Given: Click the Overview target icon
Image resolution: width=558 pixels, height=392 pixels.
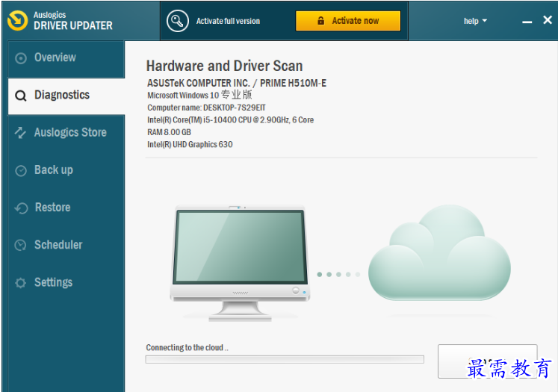Looking at the screenshot, I should pyautogui.click(x=21, y=58).
